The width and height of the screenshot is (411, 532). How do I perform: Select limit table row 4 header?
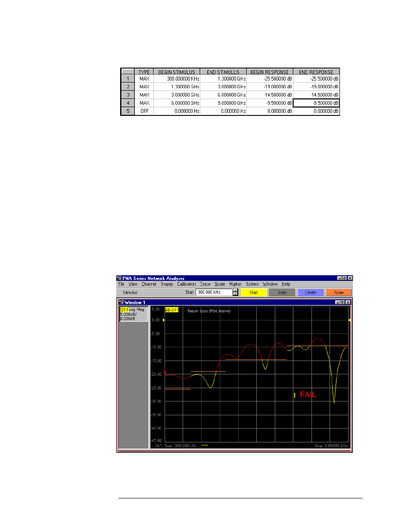point(128,103)
